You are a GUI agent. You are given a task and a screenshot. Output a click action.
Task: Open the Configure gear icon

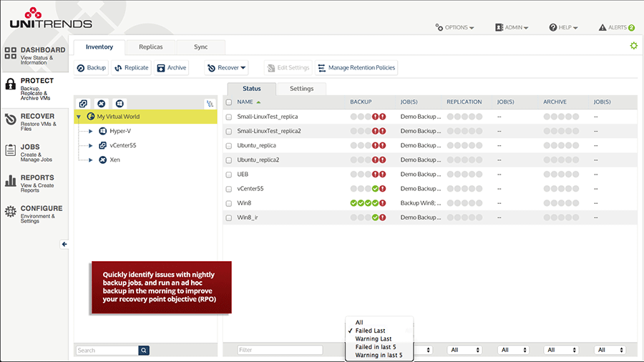[10, 211]
